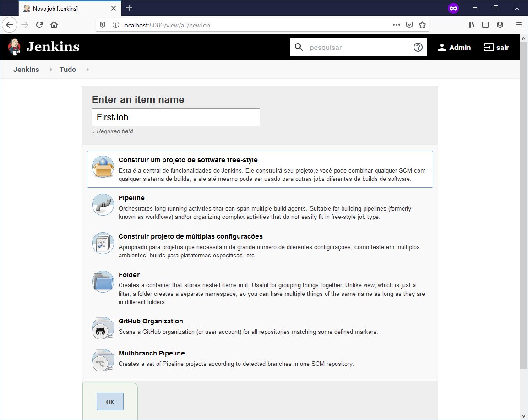Open search help question mark icon
Viewport: 528px width, 420px height.
(x=418, y=47)
